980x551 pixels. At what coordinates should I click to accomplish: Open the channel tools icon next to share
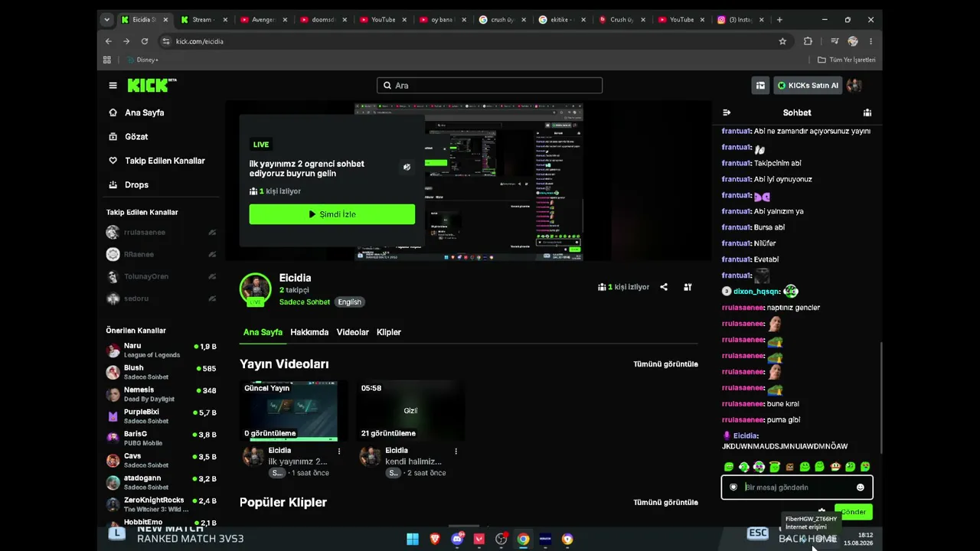click(x=688, y=287)
